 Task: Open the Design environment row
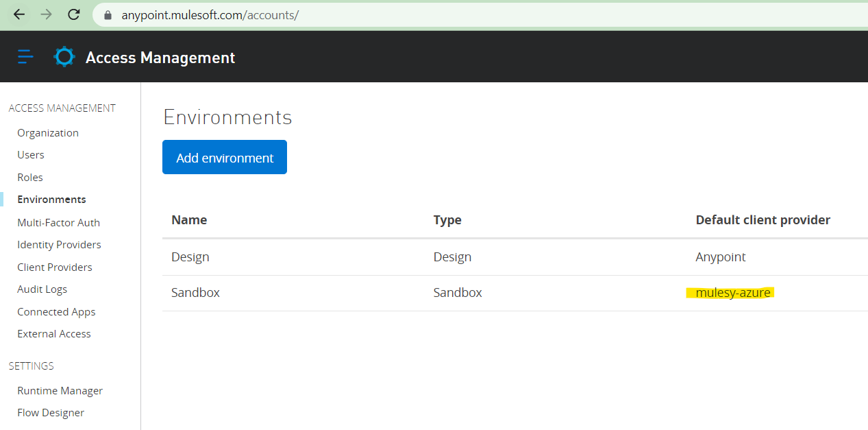(190, 257)
